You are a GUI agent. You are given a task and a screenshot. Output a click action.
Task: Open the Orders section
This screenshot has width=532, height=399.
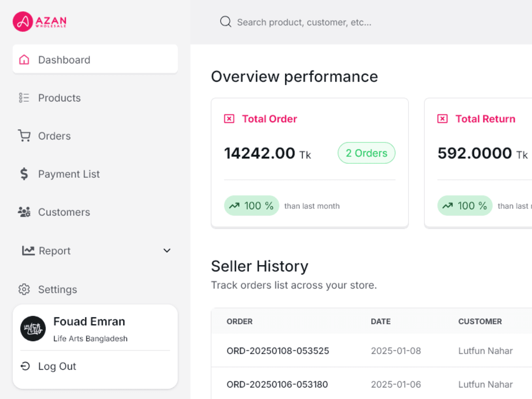coord(95,136)
